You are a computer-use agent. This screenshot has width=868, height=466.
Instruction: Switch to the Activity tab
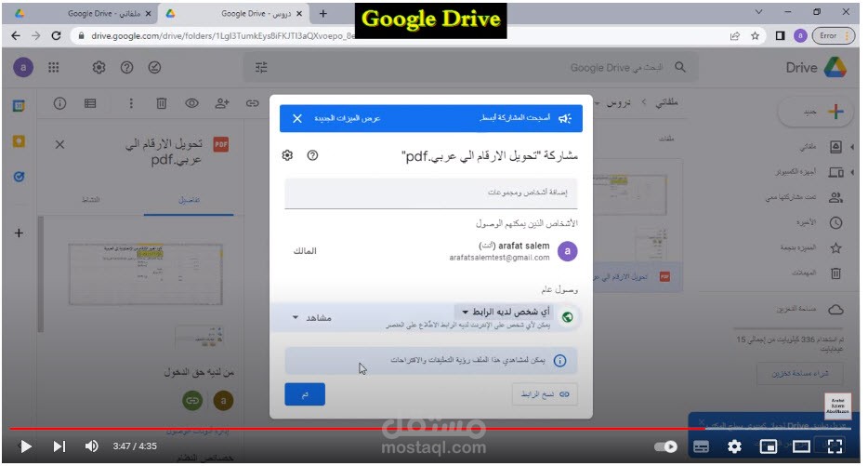click(91, 200)
